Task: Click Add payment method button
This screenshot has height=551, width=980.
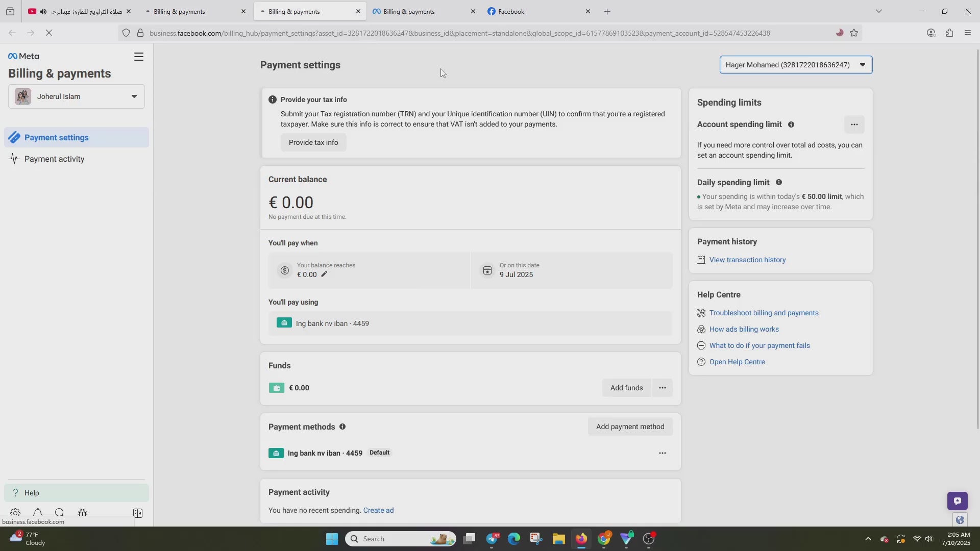Action: click(630, 427)
